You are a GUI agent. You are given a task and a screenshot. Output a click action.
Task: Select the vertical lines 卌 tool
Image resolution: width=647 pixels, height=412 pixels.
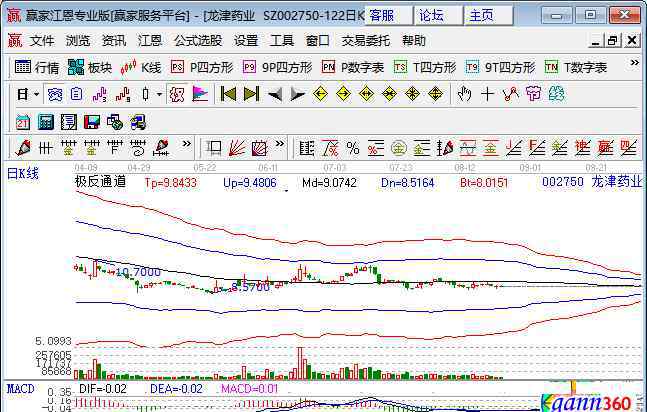point(45,148)
